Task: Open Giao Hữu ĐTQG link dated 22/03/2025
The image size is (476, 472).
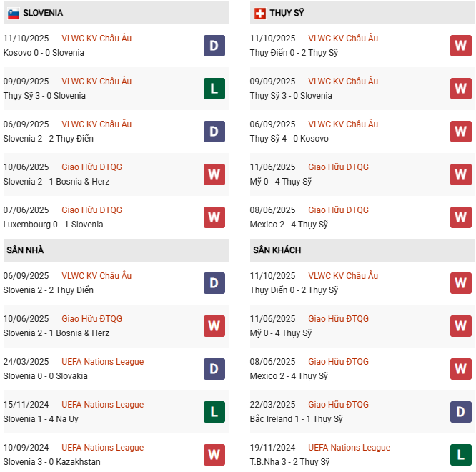Action: (338, 405)
